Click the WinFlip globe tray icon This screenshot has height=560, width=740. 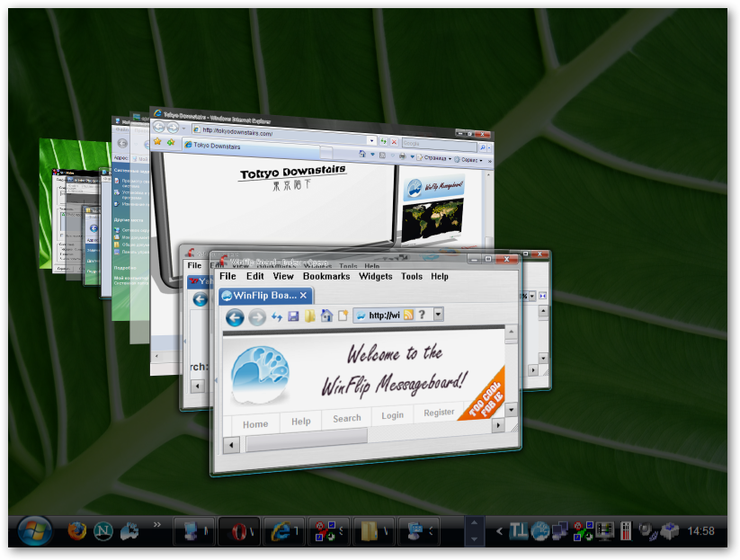(x=539, y=532)
